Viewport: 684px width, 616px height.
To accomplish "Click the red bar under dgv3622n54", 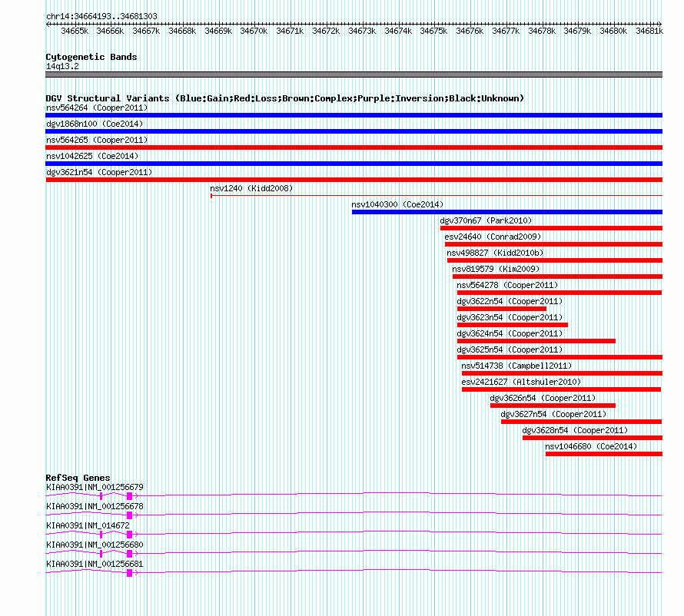I will pos(502,309).
